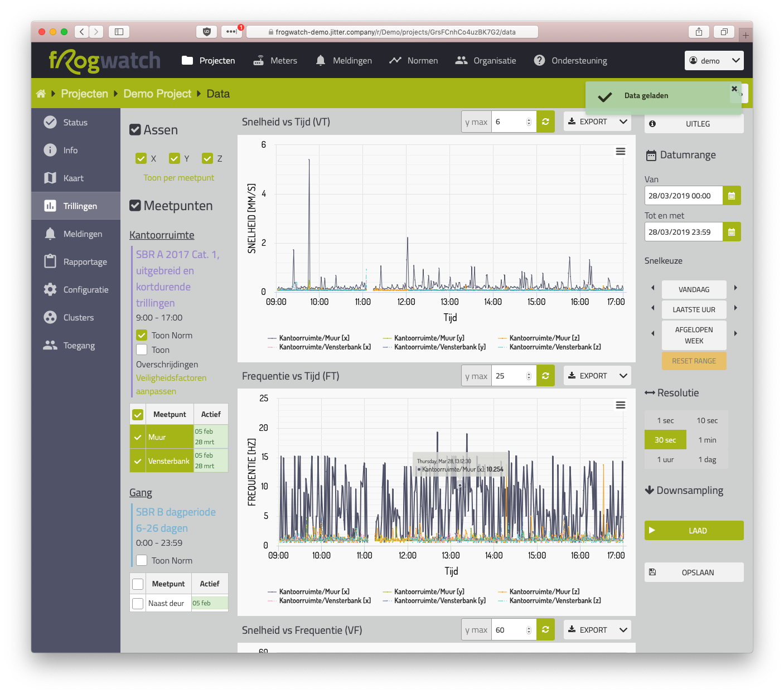Open the Normen menu item
The width and height of the screenshot is (784, 694).
click(x=414, y=61)
